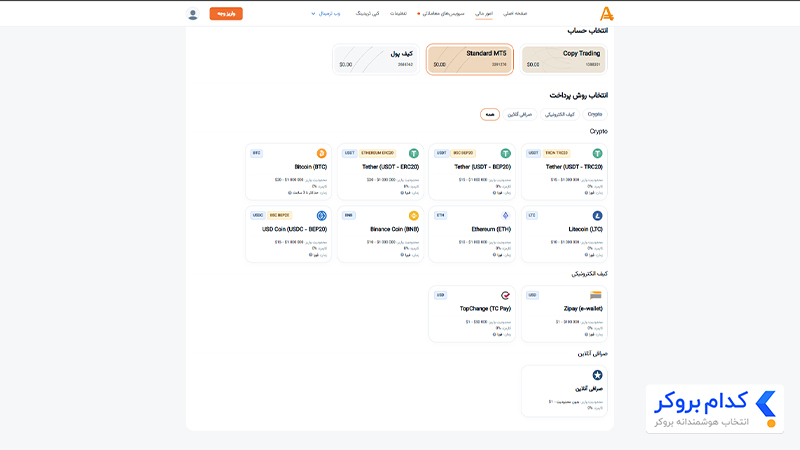This screenshot has height=450, width=800.
Task: Click the time info icon in Binance Coin card
Action: 402,255
